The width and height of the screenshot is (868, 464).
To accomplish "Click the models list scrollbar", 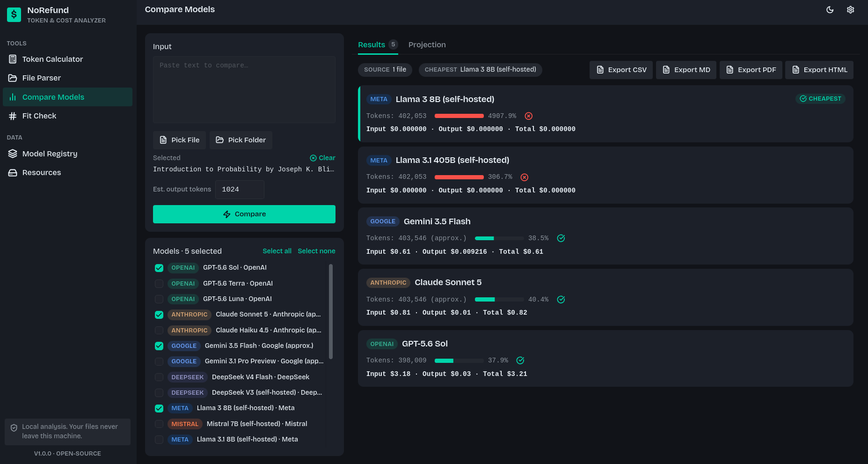I will [331, 311].
